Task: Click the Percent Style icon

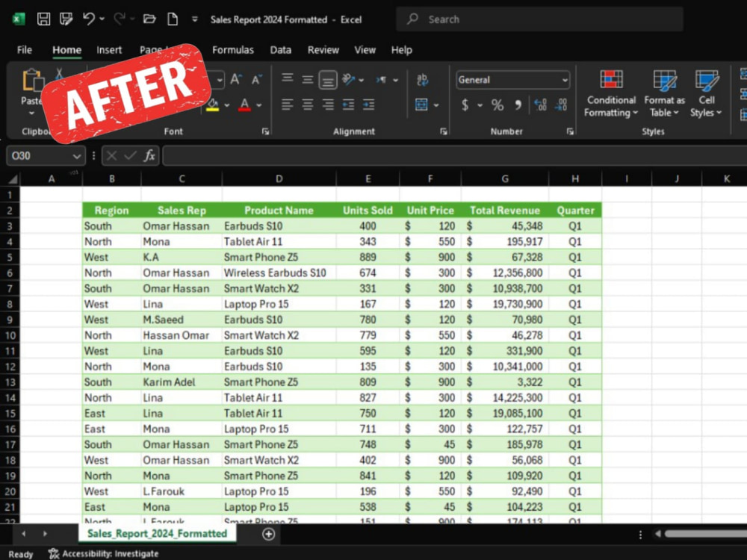Action: 498,105
